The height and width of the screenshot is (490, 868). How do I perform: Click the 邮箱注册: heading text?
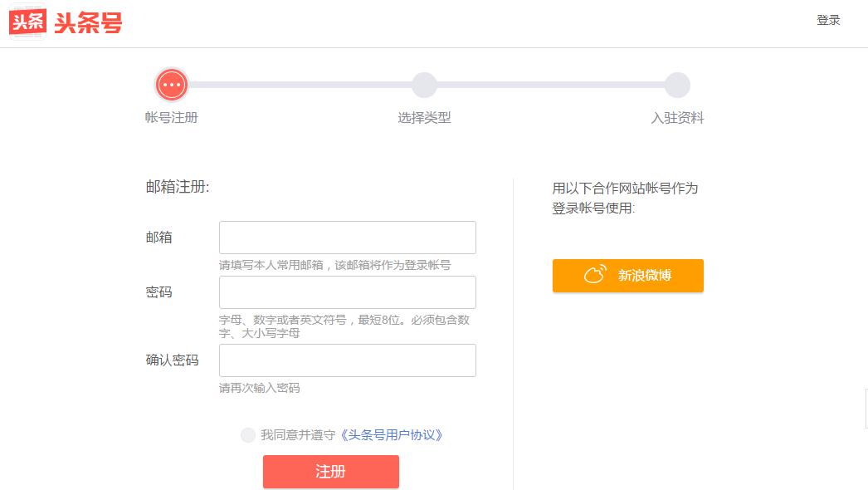pos(178,187)
